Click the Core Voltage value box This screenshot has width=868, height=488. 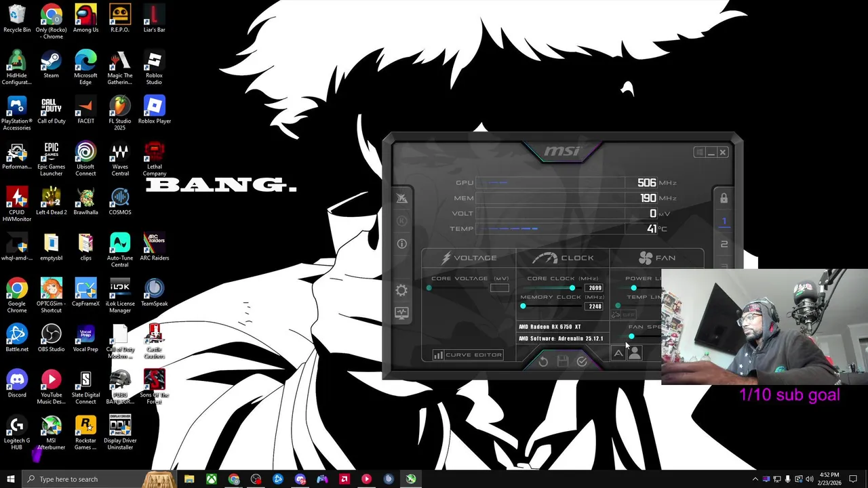[x=500, y=288]
